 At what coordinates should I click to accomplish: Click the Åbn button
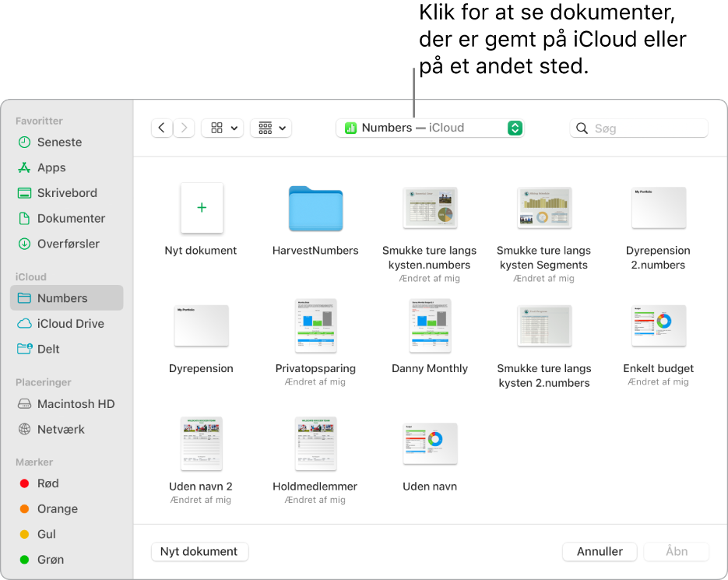677,552
